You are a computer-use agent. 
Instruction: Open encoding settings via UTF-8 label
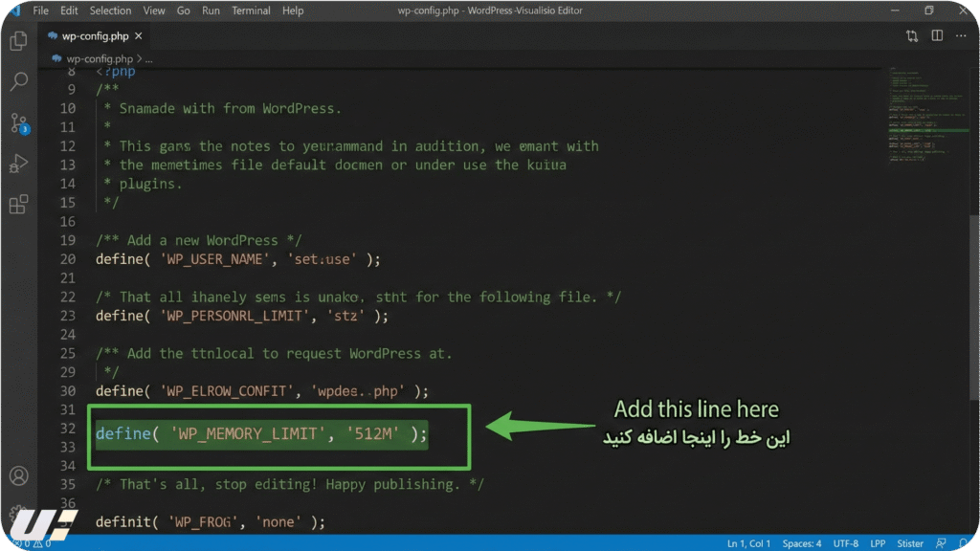point(845,542)
